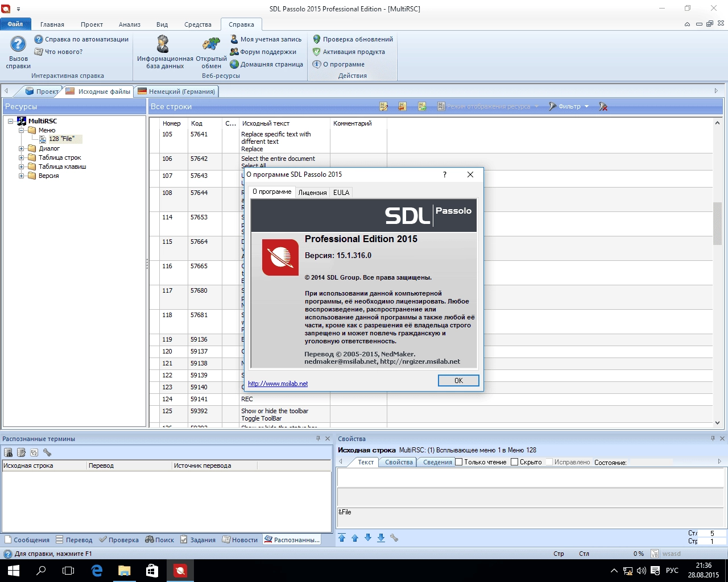Viewport: 728px width, 582px height.
Task: Click the first string list edit icon
Action: pos(384,106)
